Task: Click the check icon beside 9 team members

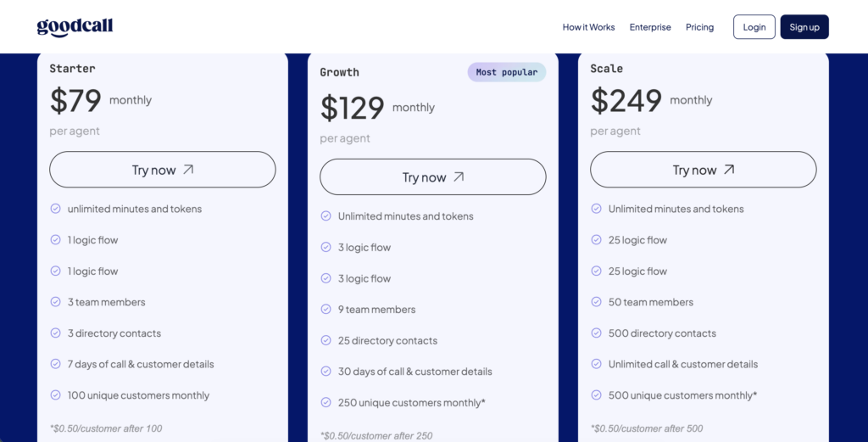Action: click(x=326, y=309)
